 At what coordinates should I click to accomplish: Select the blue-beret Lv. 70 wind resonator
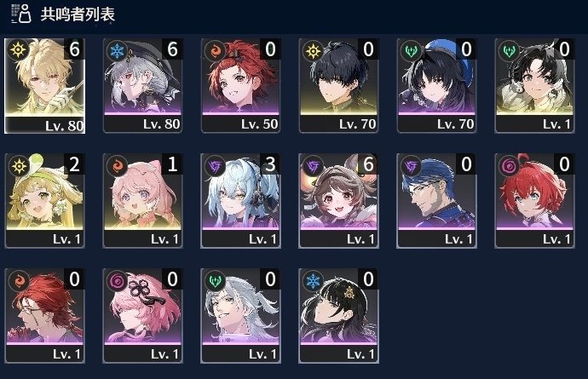436,85
